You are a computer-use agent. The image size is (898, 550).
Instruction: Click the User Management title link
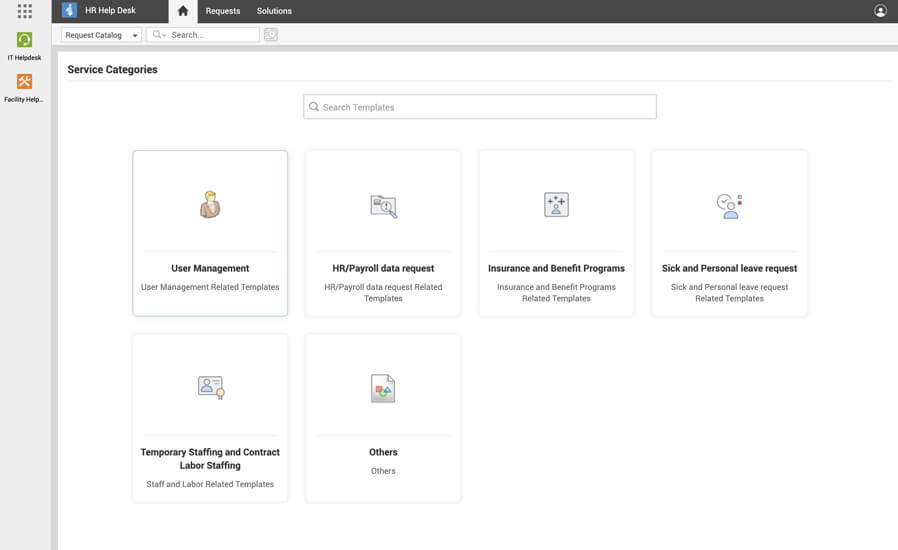(210, 268)
